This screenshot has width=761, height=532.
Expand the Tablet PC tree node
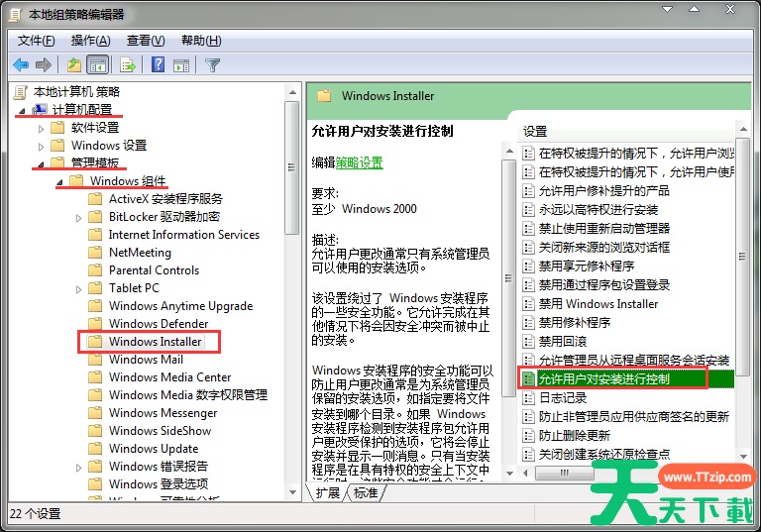point(78,288)
